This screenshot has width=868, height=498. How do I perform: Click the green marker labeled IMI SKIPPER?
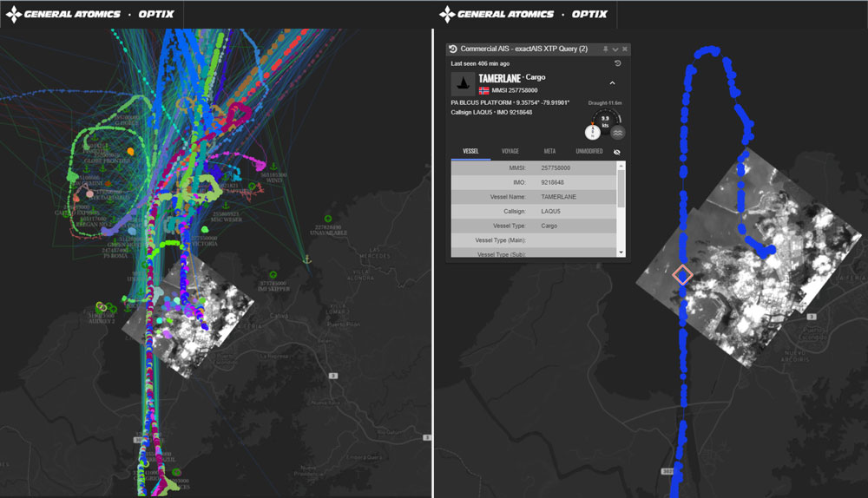[x=273, y=275]
